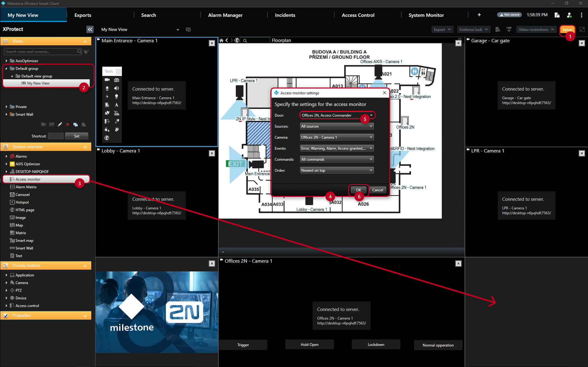
Task: Click the create new view grid icon
Action: point(52,124)
